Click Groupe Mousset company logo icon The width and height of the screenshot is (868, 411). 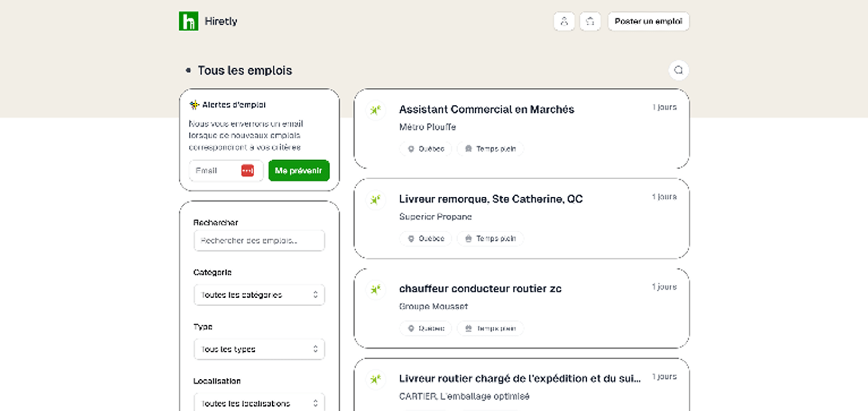[376, 290]
